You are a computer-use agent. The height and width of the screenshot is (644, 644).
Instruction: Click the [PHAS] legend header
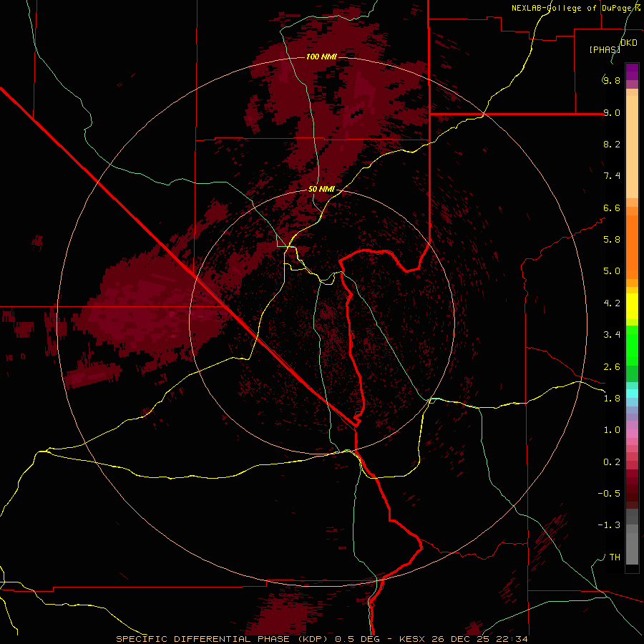pos(605,49)
